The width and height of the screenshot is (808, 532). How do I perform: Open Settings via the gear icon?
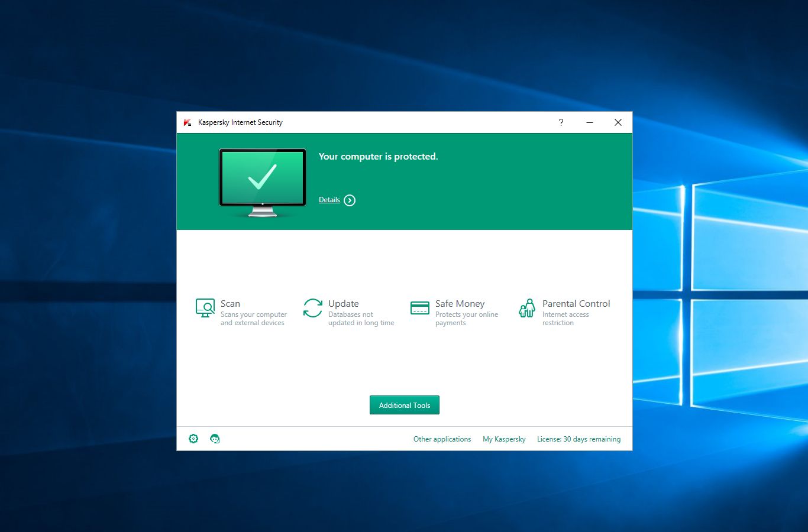pyautogui.click(x=193, y=439)
